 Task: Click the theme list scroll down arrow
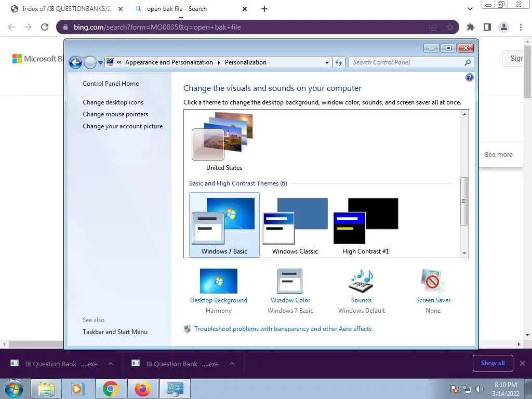464,253
